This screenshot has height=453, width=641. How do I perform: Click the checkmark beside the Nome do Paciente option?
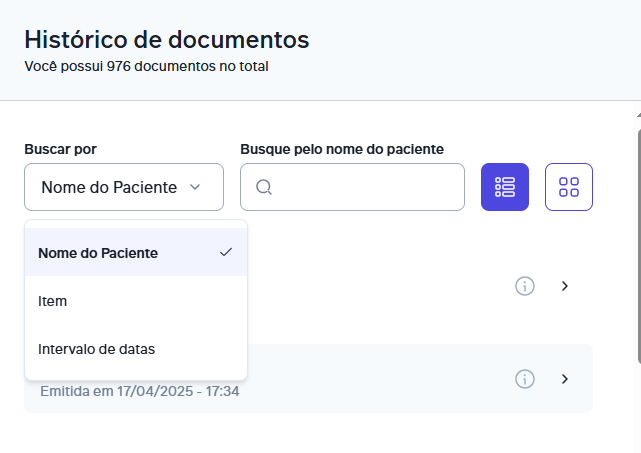pyautogui.click(x=226, y=252)
